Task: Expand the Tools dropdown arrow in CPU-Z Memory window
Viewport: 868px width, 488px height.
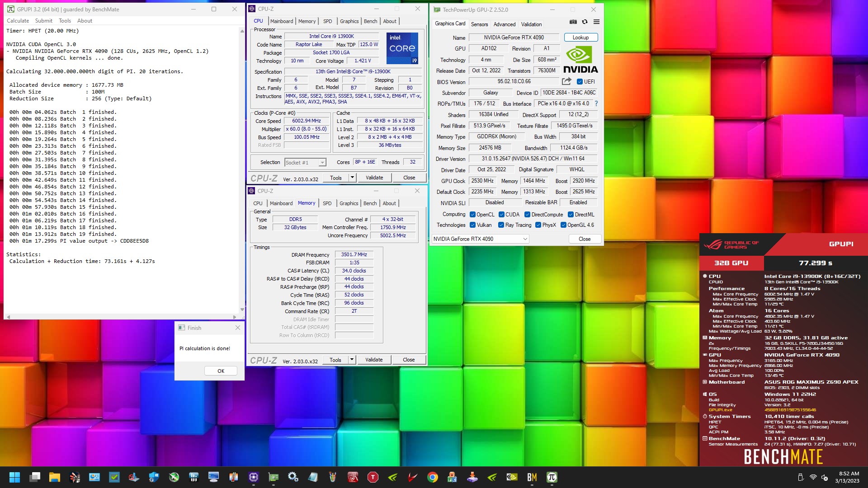Action: coord(352,360)
